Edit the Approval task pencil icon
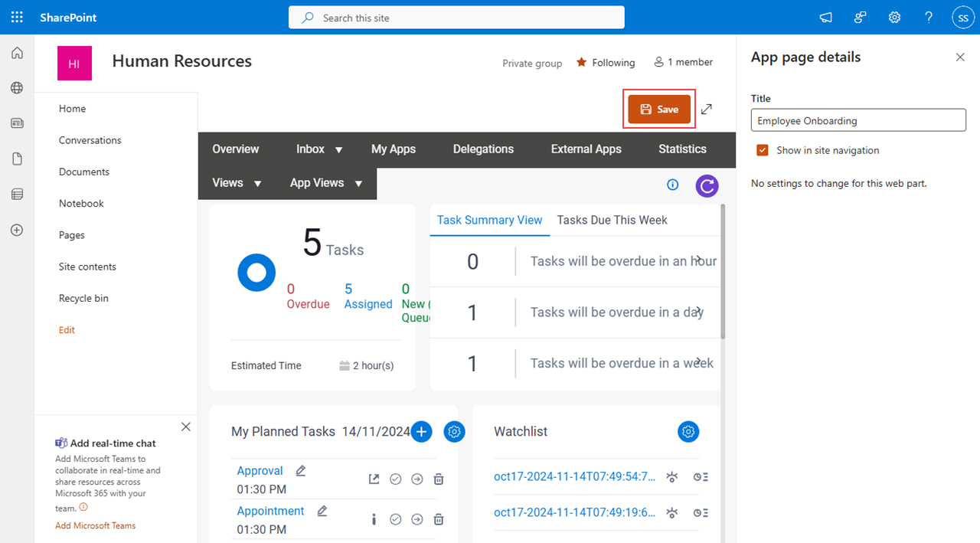 301,471
